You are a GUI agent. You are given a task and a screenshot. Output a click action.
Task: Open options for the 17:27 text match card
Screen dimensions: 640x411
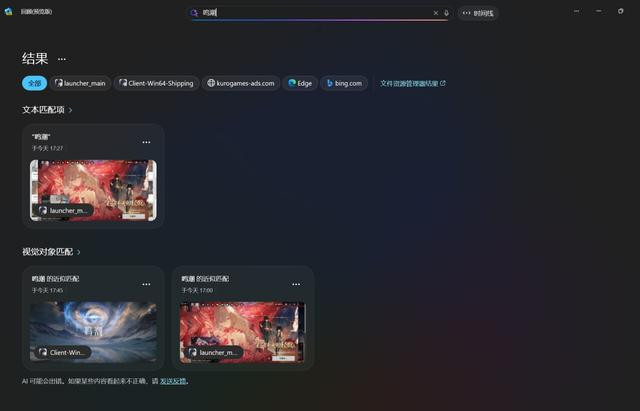[x=146, y=142]
